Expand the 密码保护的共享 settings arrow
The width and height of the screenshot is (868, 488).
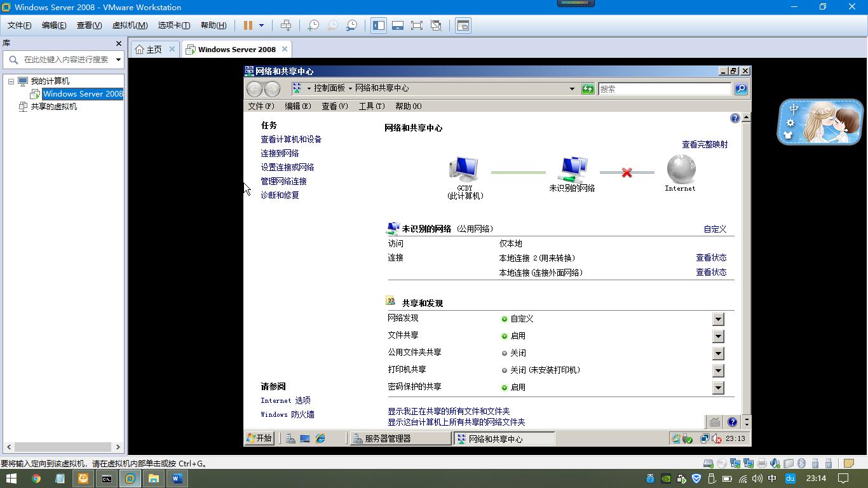(718, 388)
